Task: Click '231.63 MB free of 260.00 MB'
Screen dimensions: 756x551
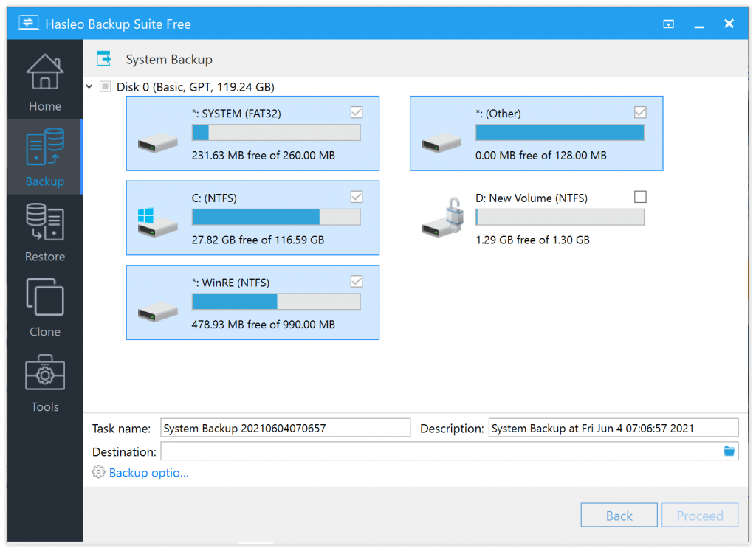Action: click(x=264, y=155)
